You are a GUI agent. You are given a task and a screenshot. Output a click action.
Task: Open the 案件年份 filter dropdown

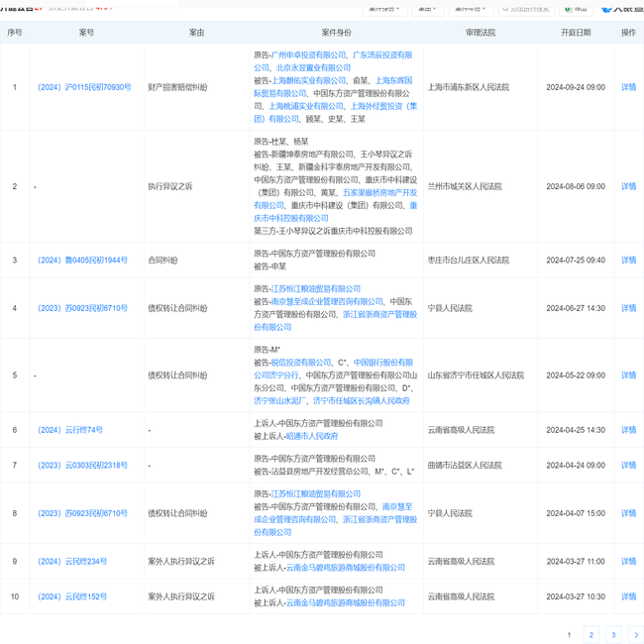(x=471, y=9)
